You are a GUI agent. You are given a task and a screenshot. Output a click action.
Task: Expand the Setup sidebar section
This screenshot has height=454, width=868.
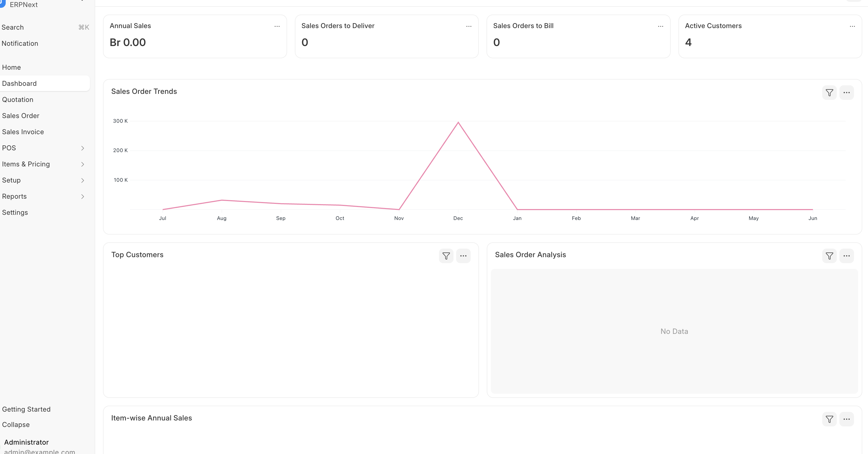82,180
